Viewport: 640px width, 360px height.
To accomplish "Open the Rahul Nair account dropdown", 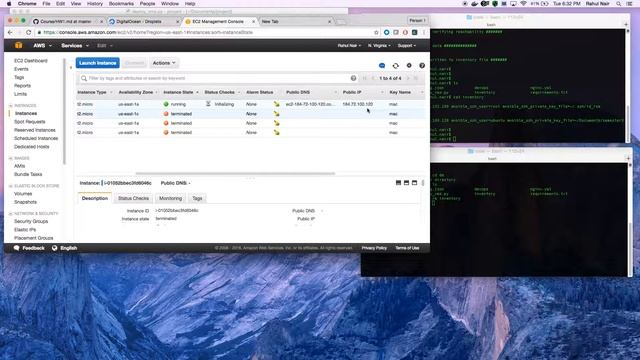I will click(x=349, y=45).
